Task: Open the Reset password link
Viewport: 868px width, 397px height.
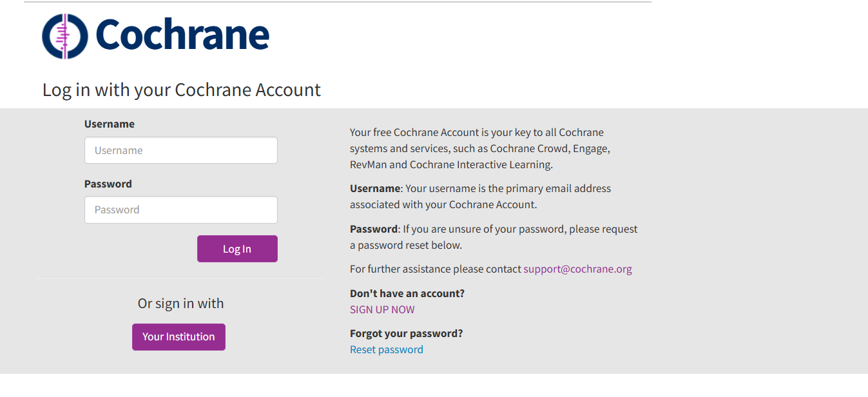Action: (x=387, y=349)
